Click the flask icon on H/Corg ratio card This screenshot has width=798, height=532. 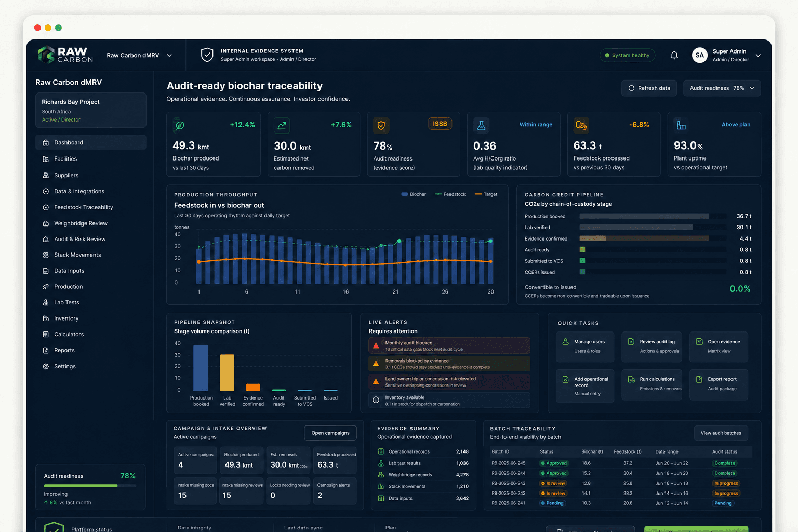coord(481,125)
